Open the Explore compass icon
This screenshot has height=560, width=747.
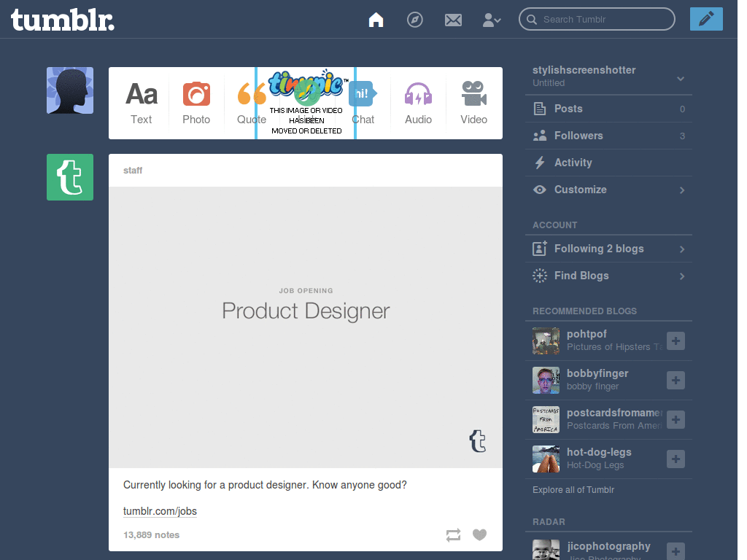point(414,20)
